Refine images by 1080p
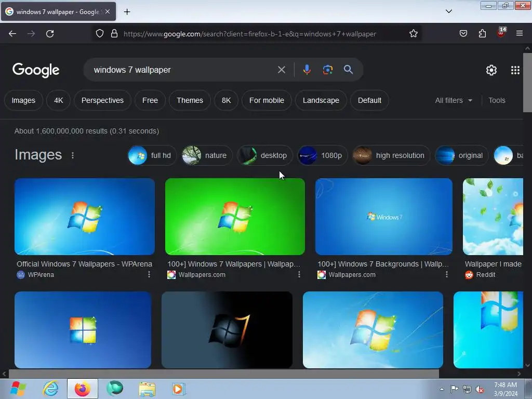This screenshot has width=532, height=399. 322,155
